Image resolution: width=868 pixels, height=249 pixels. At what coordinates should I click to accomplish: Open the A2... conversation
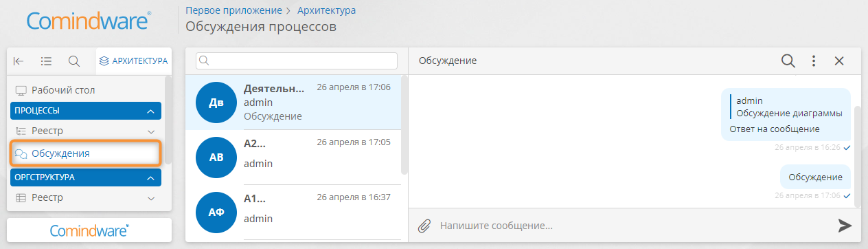[x=255, y=143]
